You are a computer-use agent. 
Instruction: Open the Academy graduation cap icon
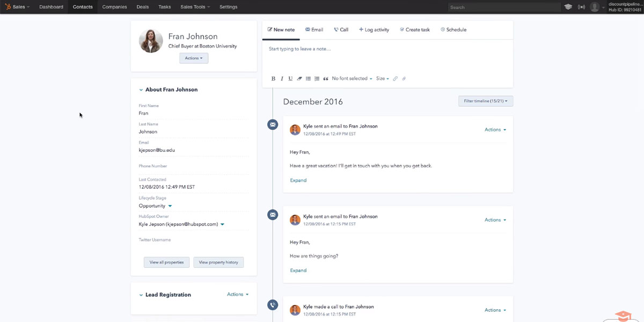click(568, 7)
